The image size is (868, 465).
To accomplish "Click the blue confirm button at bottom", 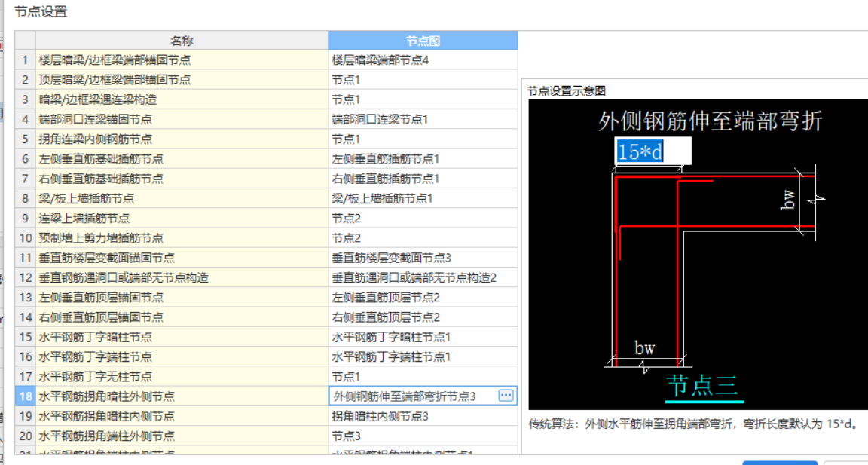I will (x=780, y=463).
